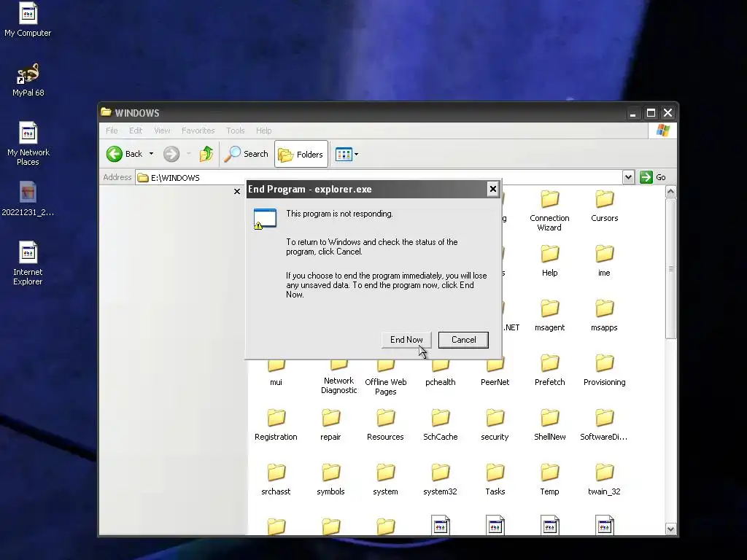Screen dimensions: 747x560
Task: Select the Registration folder
Action: [276, 425]
